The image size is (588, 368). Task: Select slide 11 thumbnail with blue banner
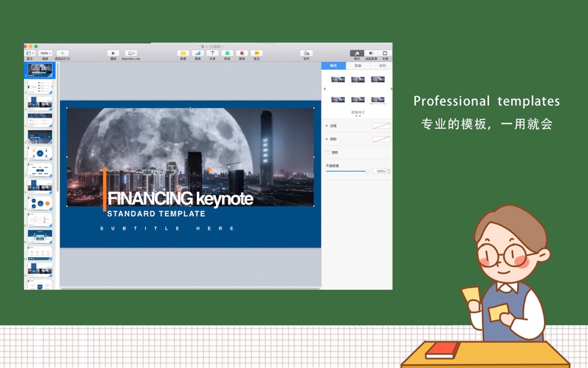pyautogui.click(x=40, y=237)
